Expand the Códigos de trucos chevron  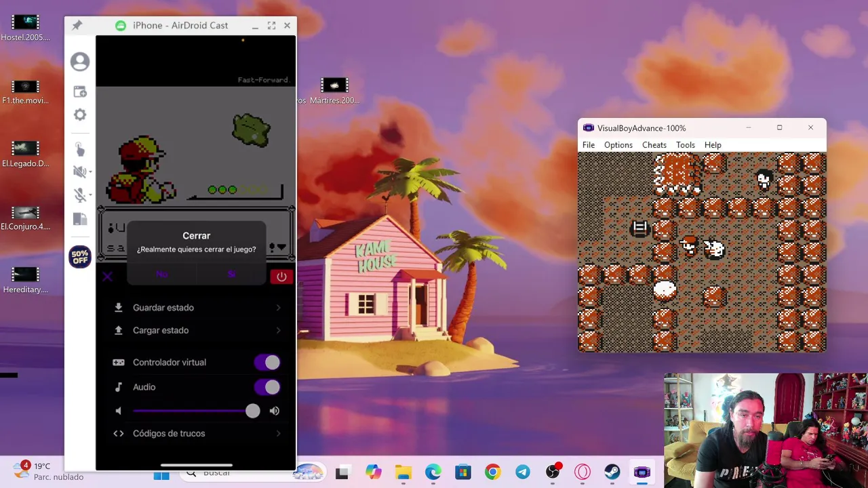278,433
